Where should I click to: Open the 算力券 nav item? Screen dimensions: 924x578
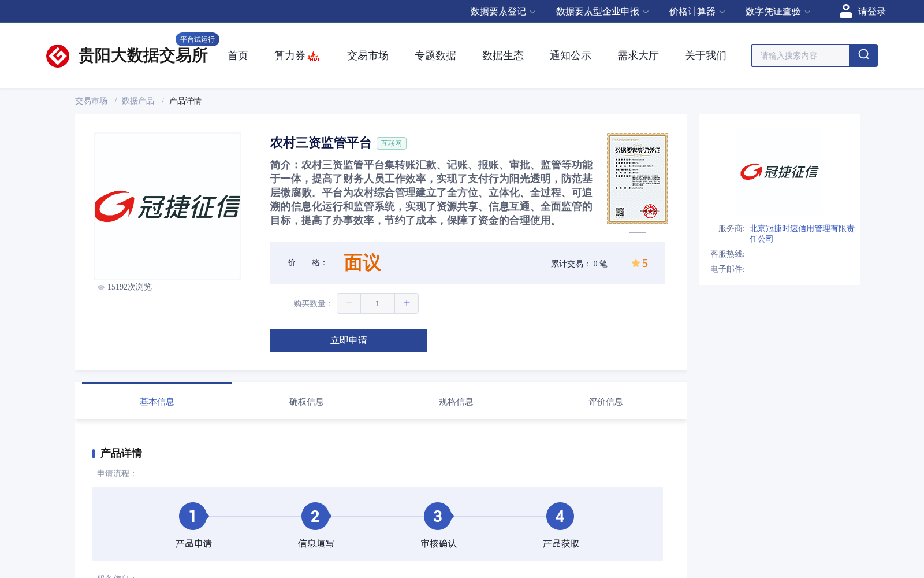pyautogui.click(x=289, y=55)
